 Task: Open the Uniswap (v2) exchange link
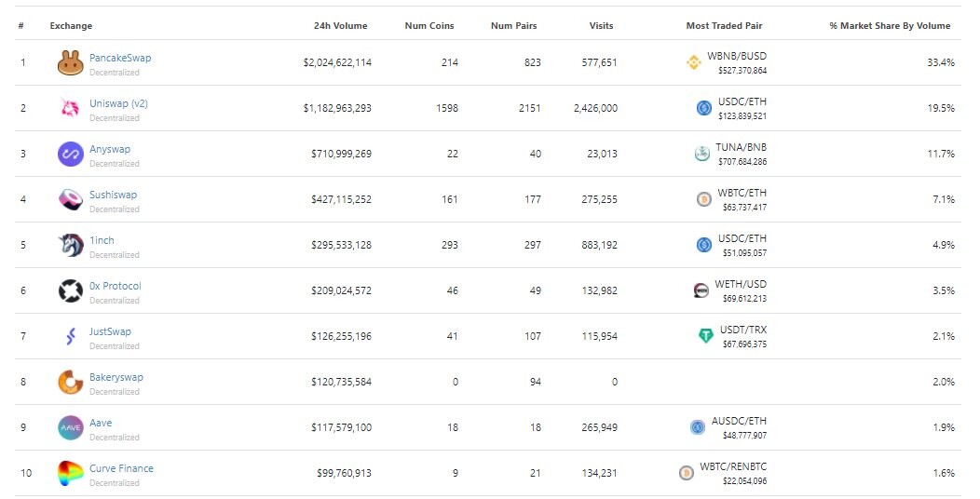(x=118, y=103)
